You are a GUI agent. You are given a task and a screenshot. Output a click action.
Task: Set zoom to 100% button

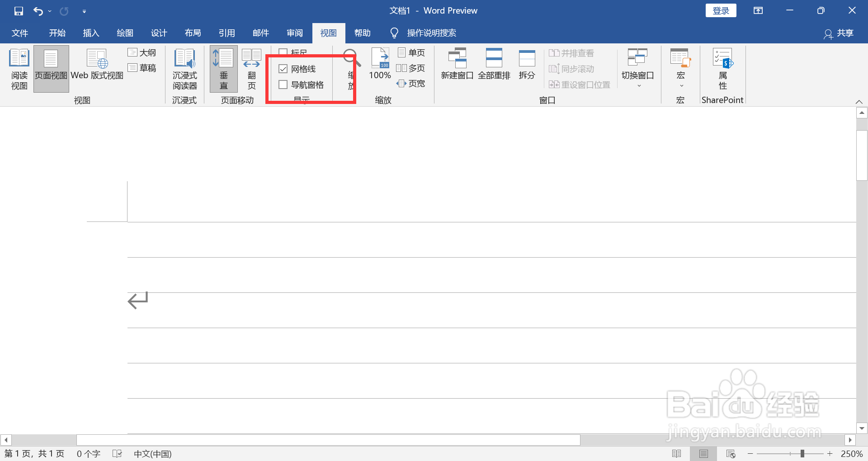pos(380,65)
